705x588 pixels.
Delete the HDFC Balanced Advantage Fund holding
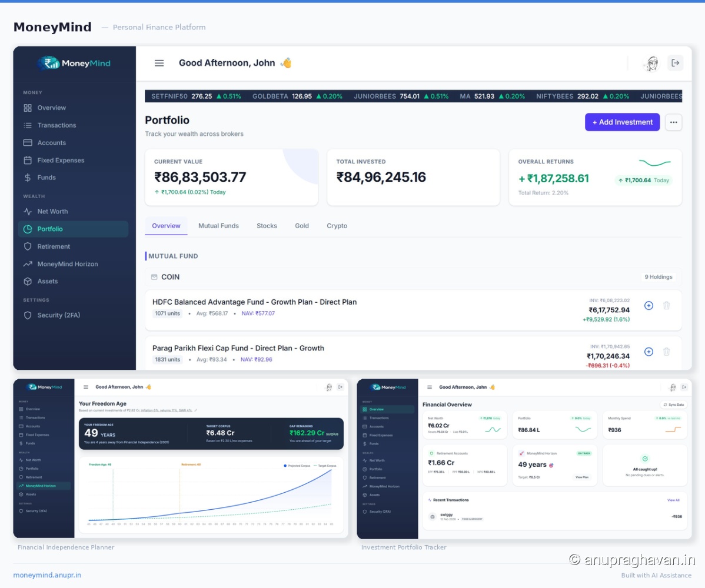(x=666, y=305)
